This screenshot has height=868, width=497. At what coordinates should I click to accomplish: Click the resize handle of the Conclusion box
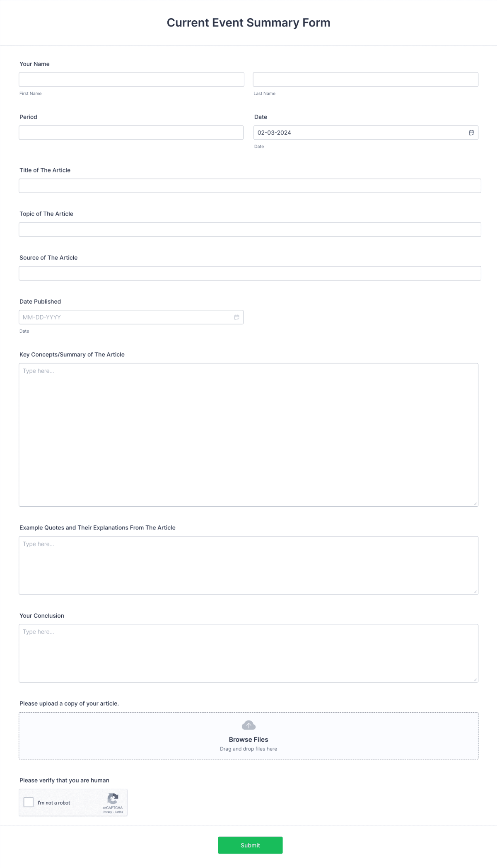coord(475,679)
